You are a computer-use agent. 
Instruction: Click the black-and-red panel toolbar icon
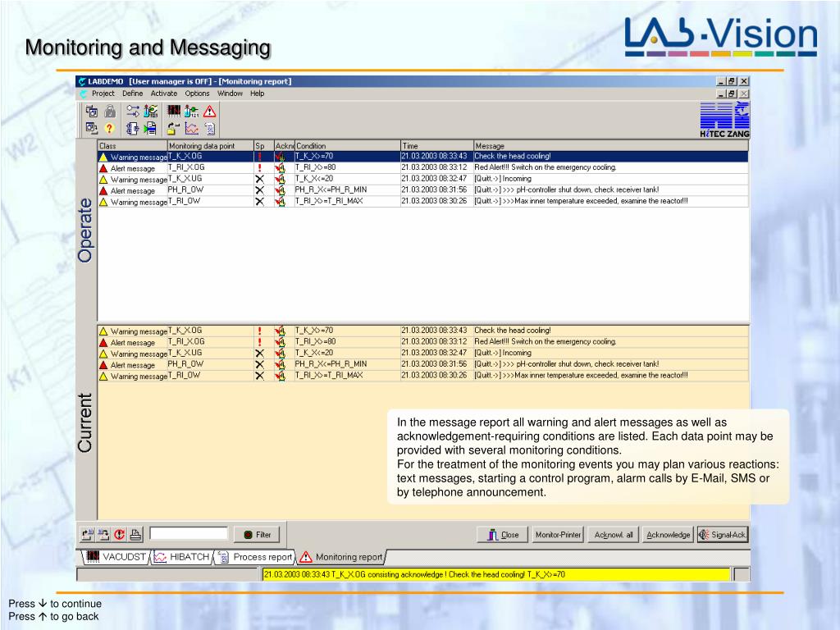pos(174,111)
